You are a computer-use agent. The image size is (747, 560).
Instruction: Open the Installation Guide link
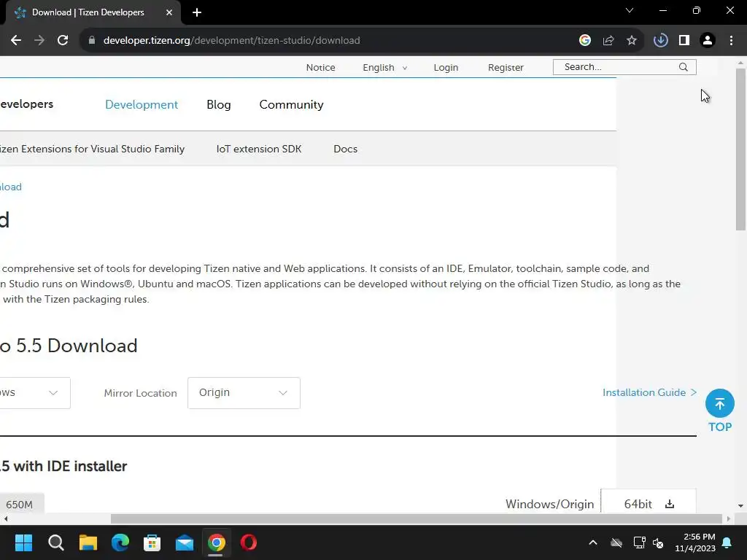tap(649, 392)
